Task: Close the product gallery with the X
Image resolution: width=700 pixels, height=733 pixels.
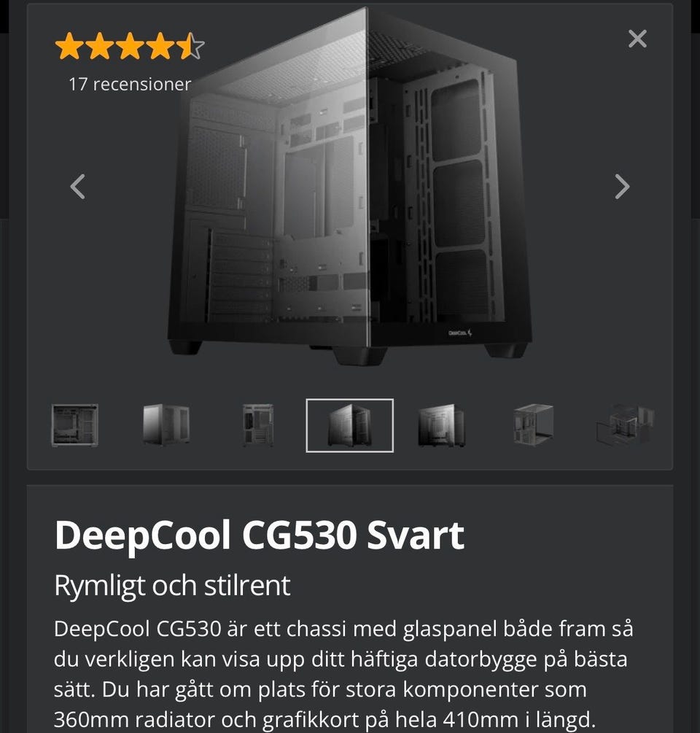Action: (x=637, y=39)
